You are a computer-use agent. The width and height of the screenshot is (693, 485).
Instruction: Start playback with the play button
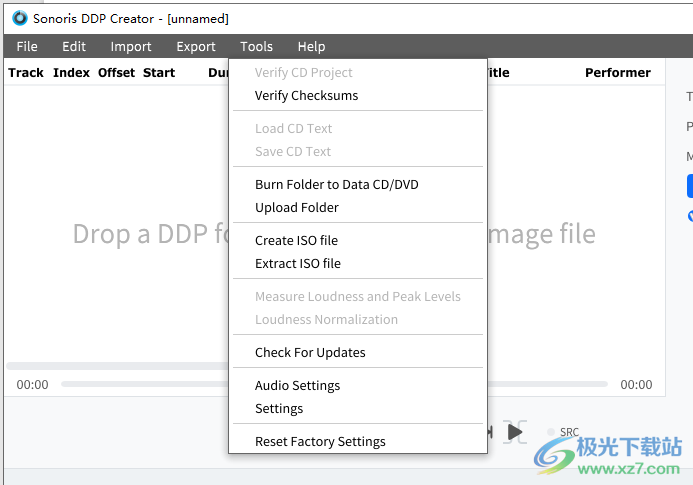click(x=515, y=432)
